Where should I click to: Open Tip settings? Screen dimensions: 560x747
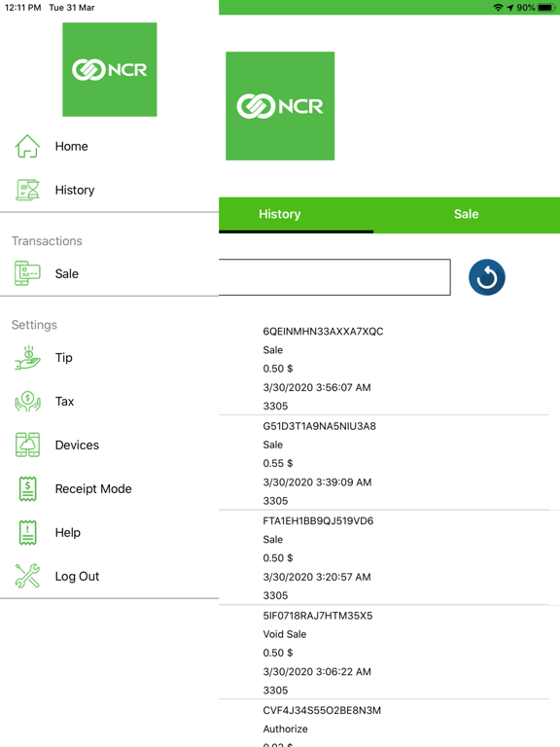(64, 358)
